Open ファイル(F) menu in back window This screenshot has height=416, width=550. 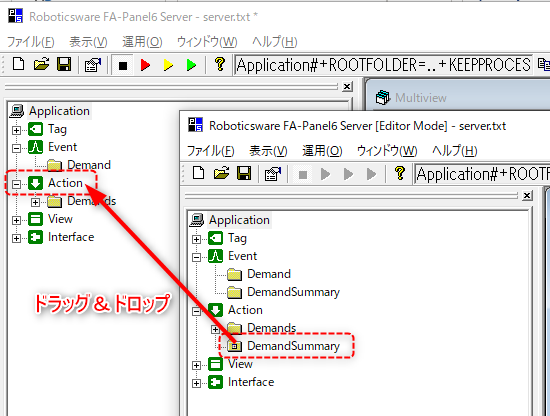[x=31, y=42]
